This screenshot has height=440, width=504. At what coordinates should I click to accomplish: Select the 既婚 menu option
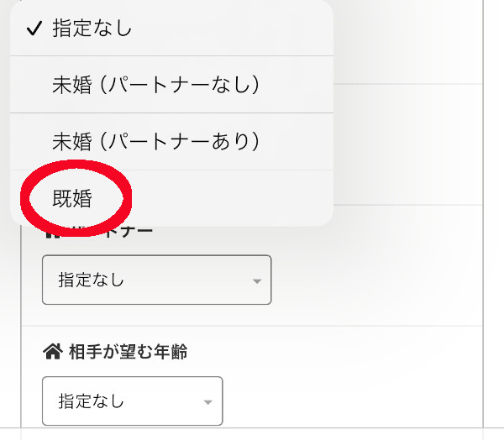(x=72, y=199)
